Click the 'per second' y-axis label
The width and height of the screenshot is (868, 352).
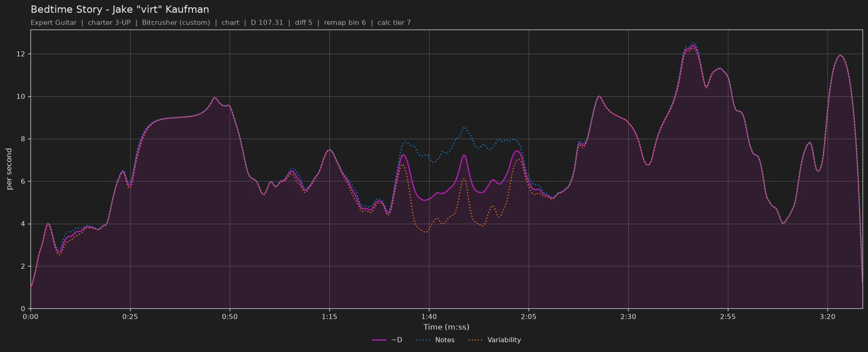pyautogui.click(x=9, y=169)
